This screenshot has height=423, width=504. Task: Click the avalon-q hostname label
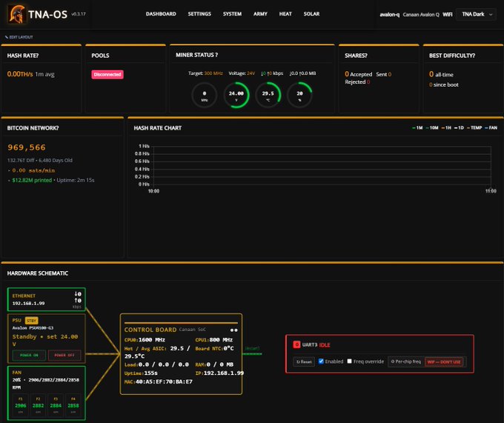click(390, 15)
